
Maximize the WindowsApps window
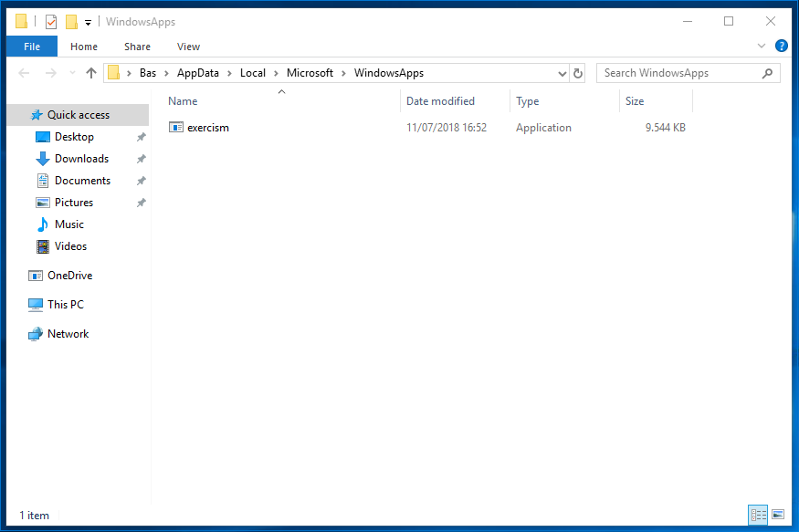(x=729, y=21)
